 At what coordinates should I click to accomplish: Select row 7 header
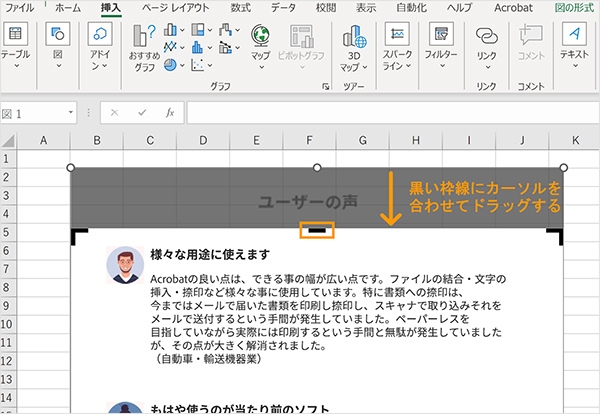[x=8, y=269]
